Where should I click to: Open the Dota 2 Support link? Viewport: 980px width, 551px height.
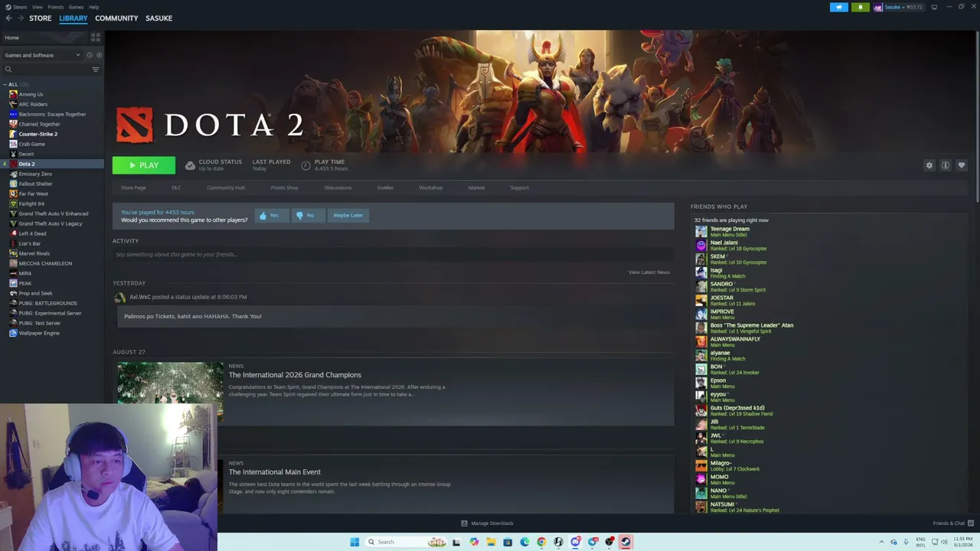pos(519,187)
